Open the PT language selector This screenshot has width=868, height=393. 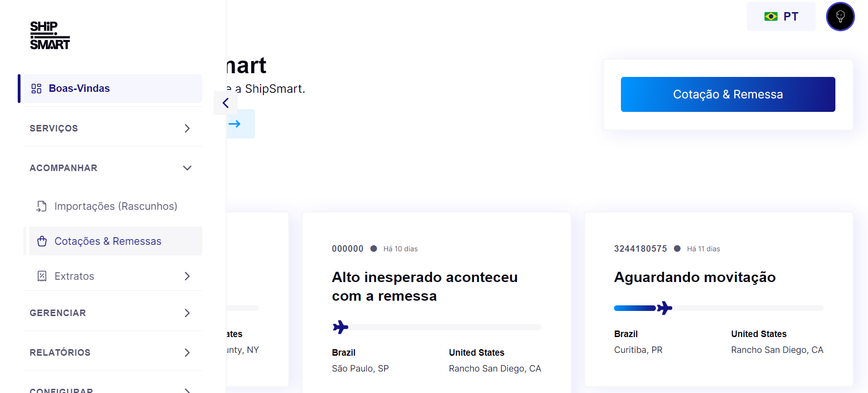pyautogui.click(x=781, y=17)
